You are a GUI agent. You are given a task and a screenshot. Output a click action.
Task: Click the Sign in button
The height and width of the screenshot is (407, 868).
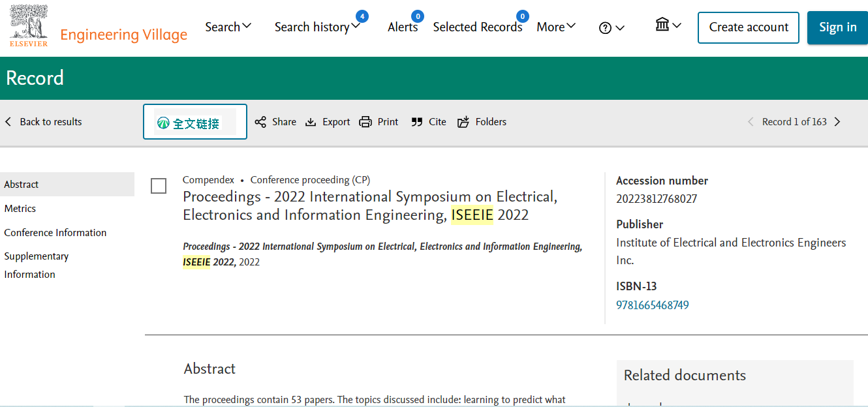point(837,27)
